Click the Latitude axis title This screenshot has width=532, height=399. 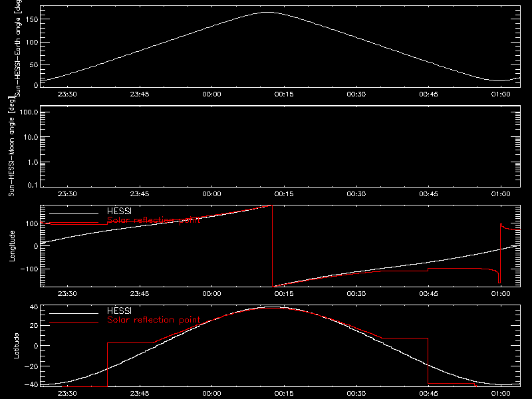pos(16,346)
